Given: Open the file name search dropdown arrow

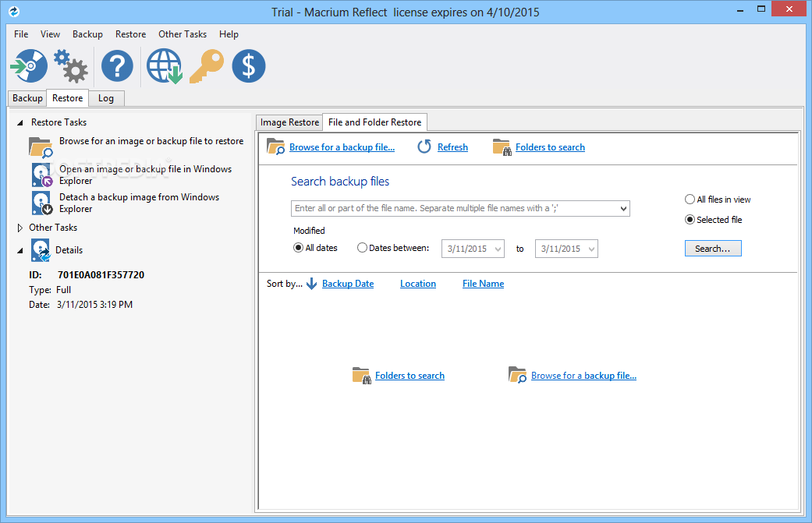Looking at the screenshot, I should [623, 208].
